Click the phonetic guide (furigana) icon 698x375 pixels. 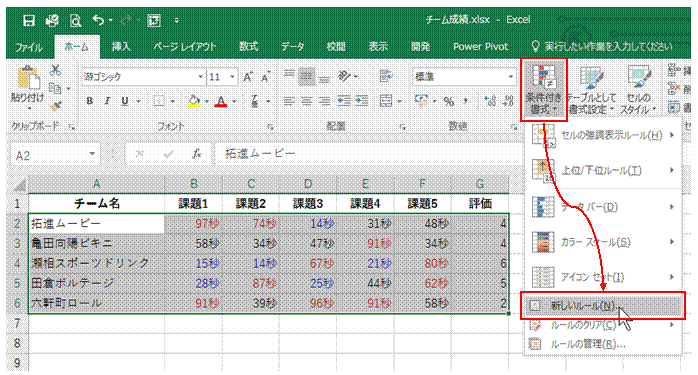(255, 101)
